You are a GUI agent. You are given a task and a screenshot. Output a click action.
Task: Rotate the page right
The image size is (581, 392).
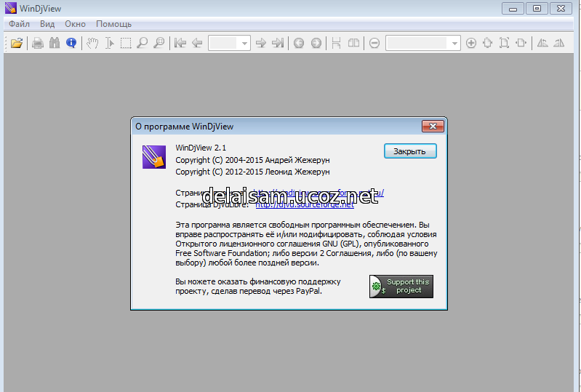pyautogui.click(x=559, y=44)
